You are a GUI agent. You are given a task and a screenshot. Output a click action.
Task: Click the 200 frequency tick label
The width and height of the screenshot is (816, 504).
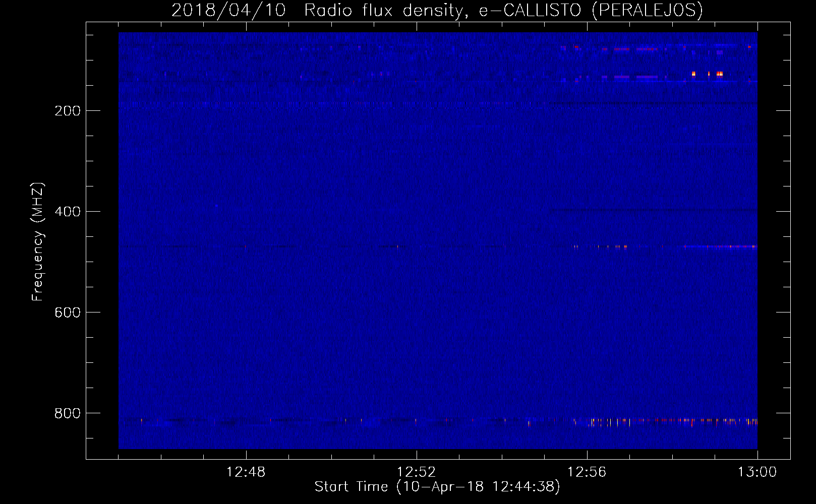[x=68, y=111]
